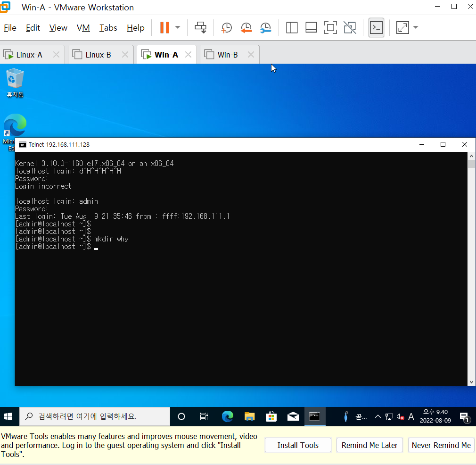476x465 pixels.
Task: Click the 'mkdir why' command line
Action: (x=72, y=239)
